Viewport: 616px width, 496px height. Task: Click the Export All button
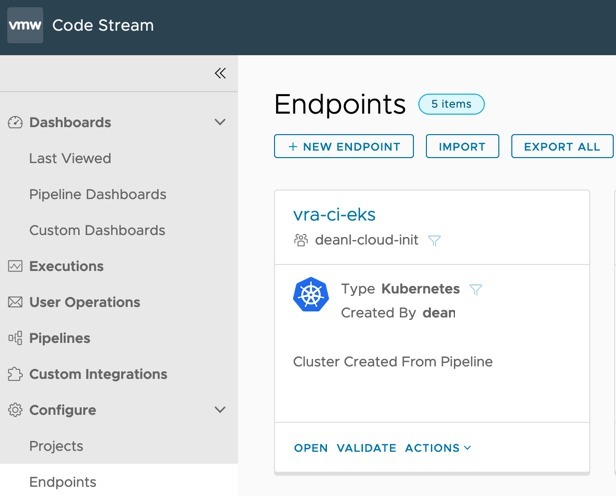pos(562,146)
